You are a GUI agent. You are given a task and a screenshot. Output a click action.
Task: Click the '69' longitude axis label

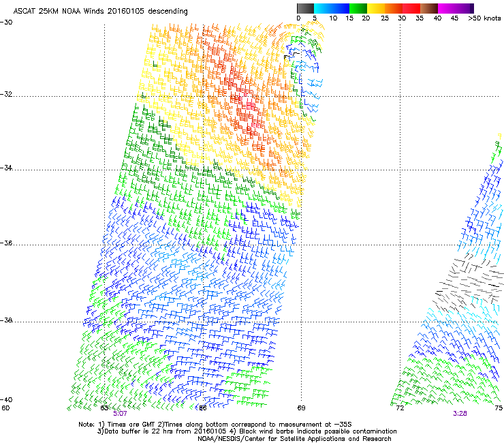301,408
